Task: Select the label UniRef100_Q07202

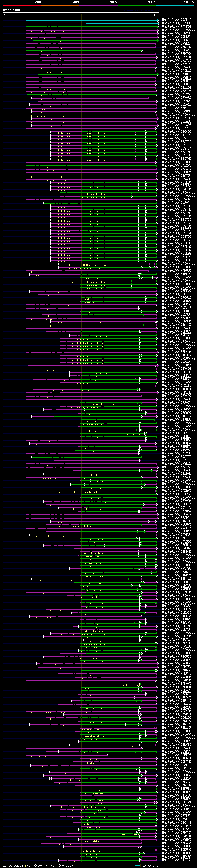Action: pos(177,94)
